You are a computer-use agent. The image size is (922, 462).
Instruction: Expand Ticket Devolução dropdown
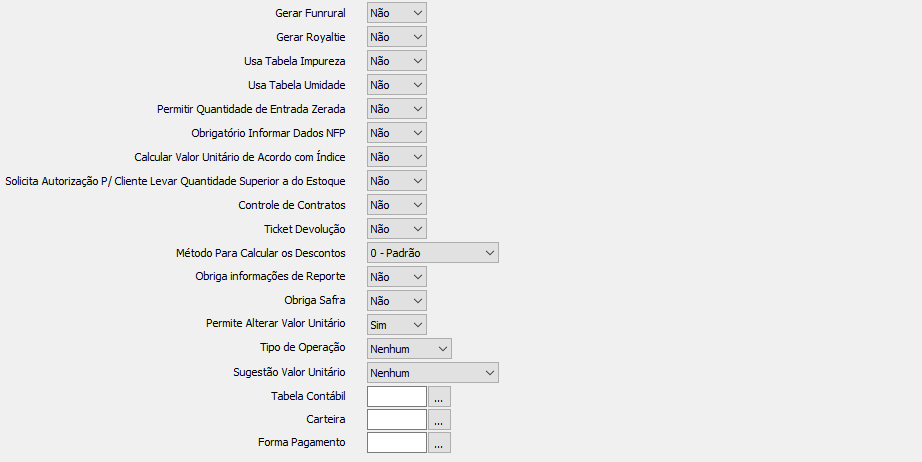coord(397,229)
